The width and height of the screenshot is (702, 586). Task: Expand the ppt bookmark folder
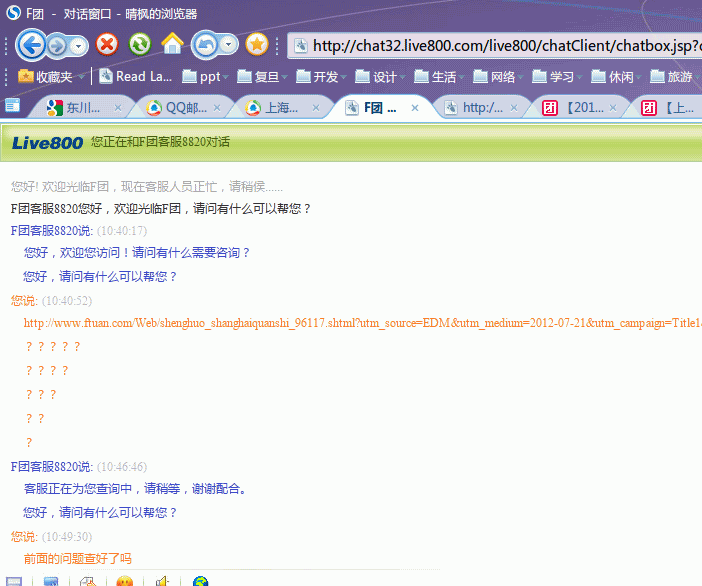pyautogui.click(x=205, y=77)
